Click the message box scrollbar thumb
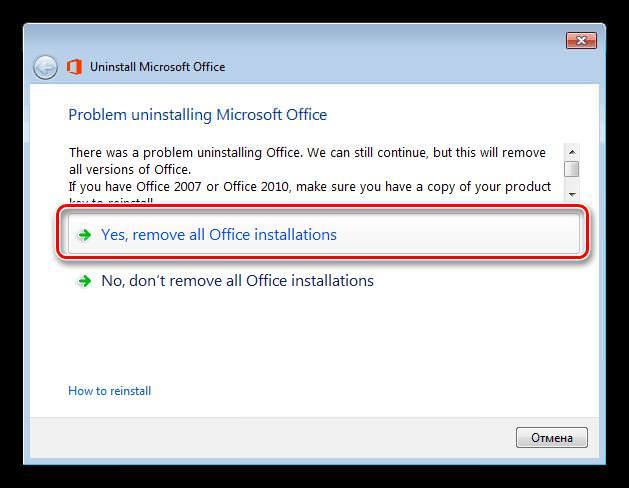This screenshot has width=629, height=488. [572, 169]
